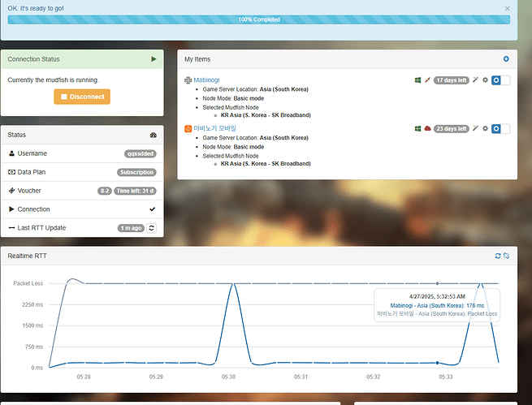Click Mabinogi's 'KR Asia (S. Korea - SK Broadband)' node
This screenshot has height=405, width=532.
[x=266, y=115]
